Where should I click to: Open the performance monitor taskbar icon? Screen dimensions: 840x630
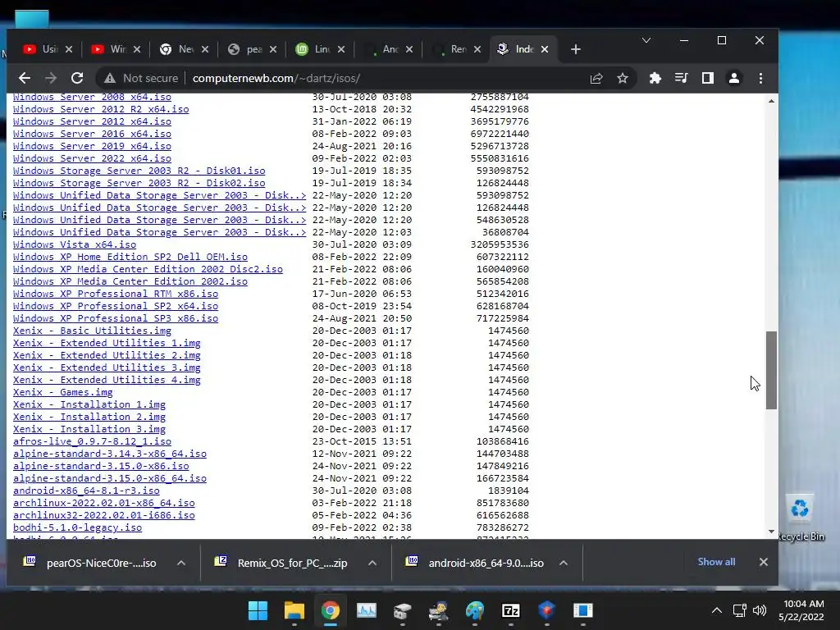click(367, 610)
